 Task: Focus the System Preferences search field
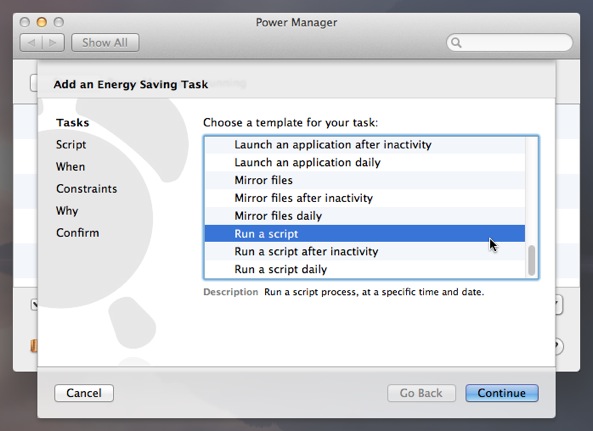click(x=509, y=42)
